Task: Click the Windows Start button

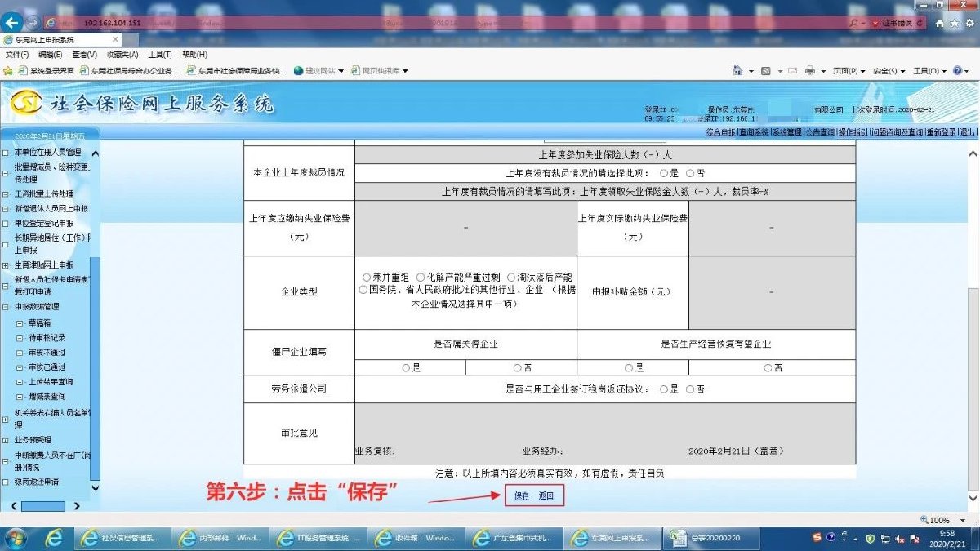Action: tap(16, 538)
